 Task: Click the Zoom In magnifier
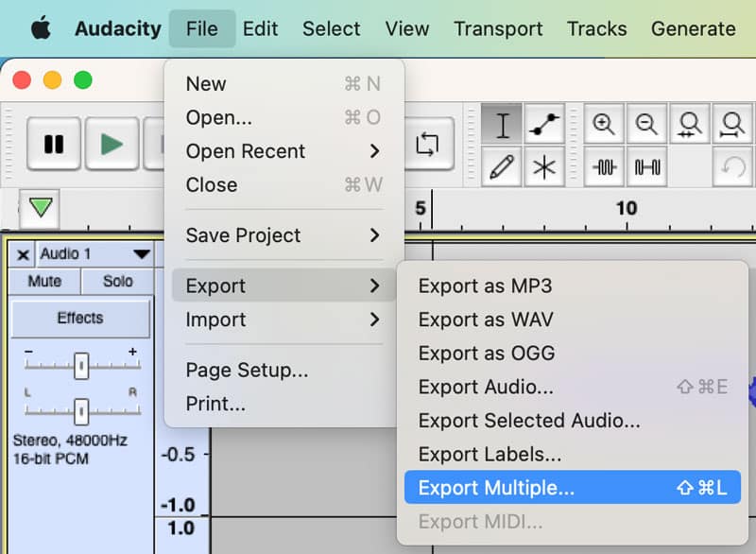[x=604, y=125]
